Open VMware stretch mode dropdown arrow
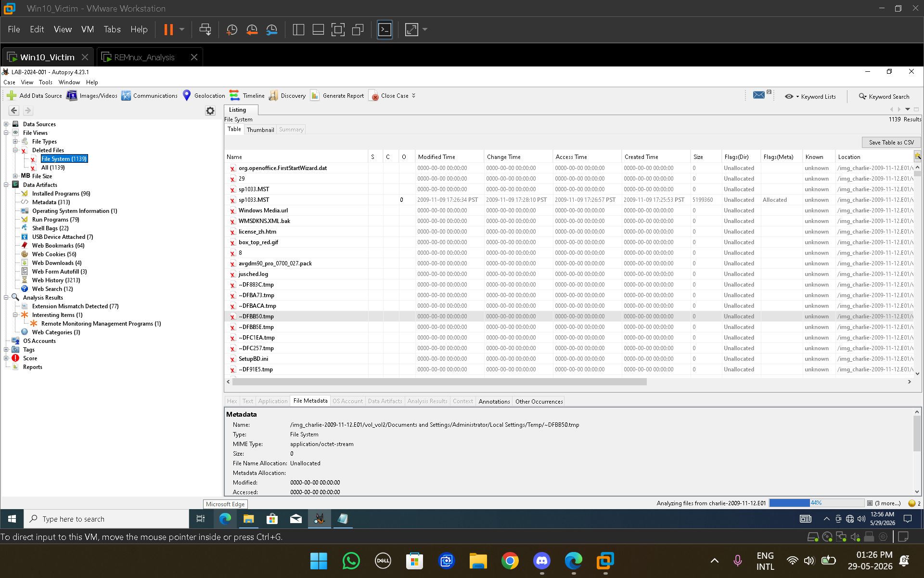Image resolution: width=924 pixels, height=578 pixels. [425, 29]
